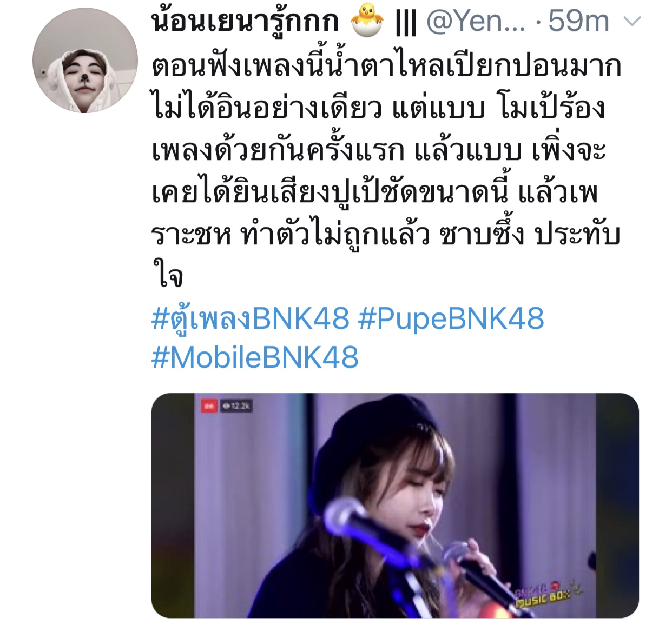Click the first line of tweet text
Image resolution: width=672 pixels, height=625 pixels.
pyautogui.click(x=386, y=67)
